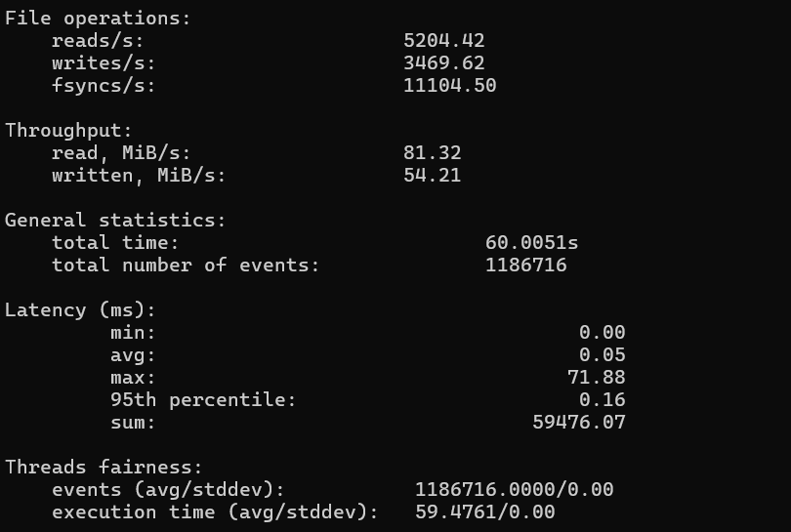Image resolution: width=791 pixels, height=532 pixels.
Task: Click the 'fsyncs/s:' label
Action: [x=104, y=85]
